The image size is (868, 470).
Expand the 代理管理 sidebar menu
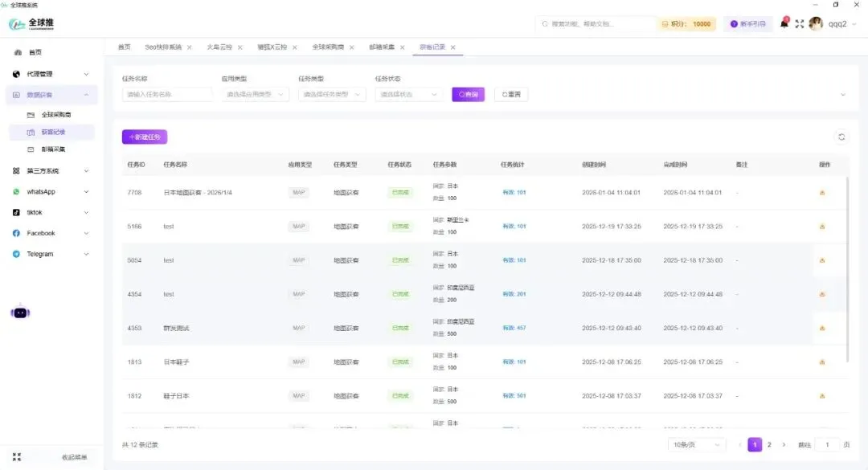click(x=86, y=74)
